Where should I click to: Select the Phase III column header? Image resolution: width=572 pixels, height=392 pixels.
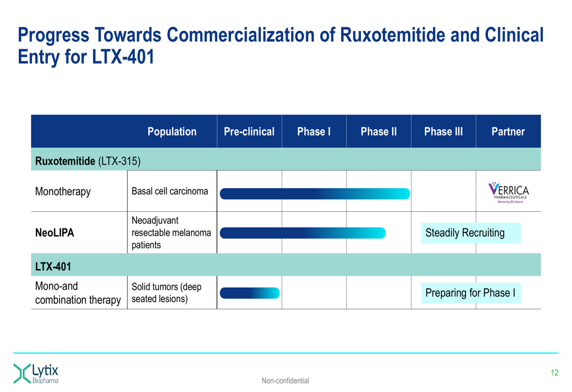click(443, 132)
